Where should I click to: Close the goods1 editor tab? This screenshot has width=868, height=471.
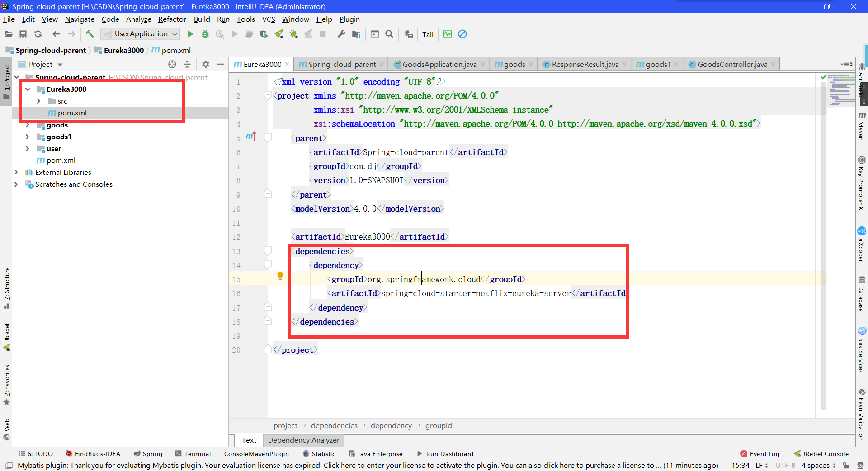pos(676,64)
